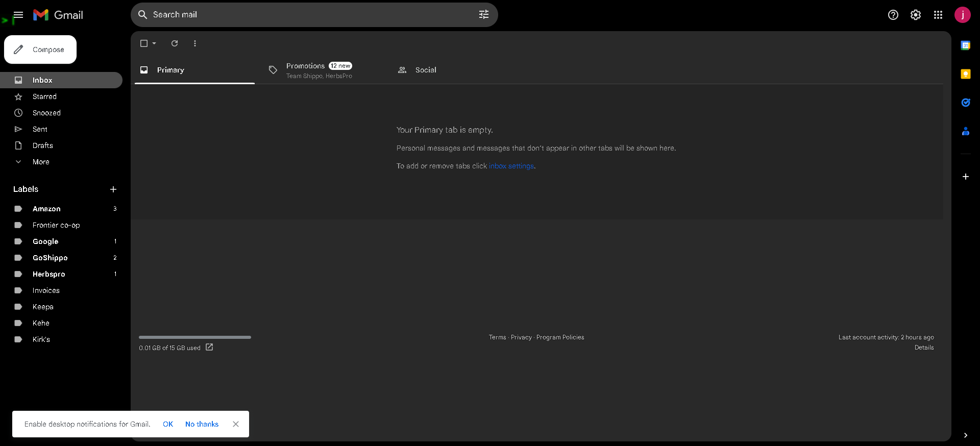Close the desktop notifications prompt
The height and width of the screenshot is (446, 980).
click(236, 424)
